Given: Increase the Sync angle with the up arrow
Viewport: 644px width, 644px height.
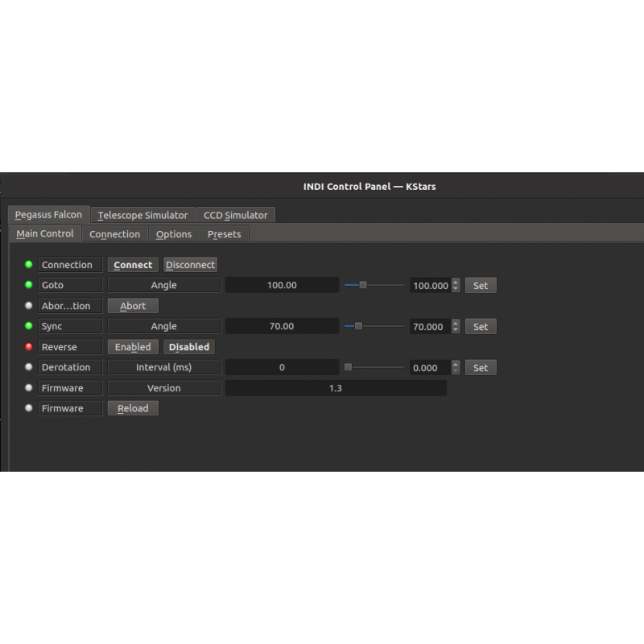Looking at the screenshot, I should (x=456, y=323).
